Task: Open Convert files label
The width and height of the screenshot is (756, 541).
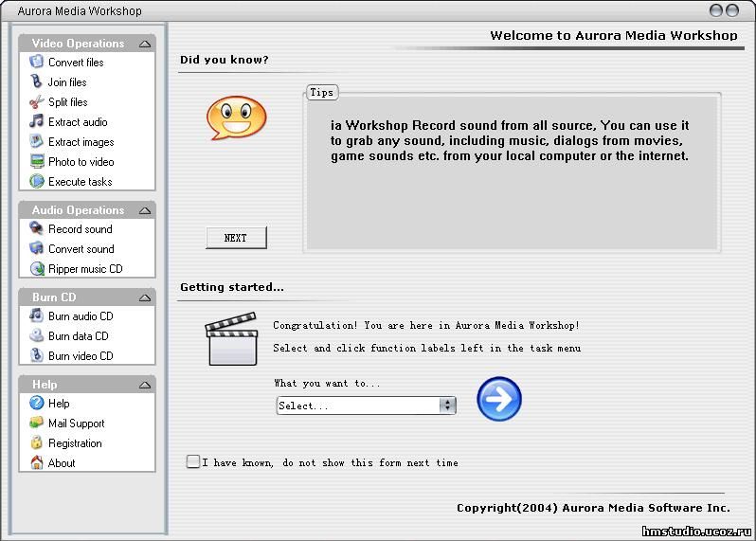Action: (x=76, y=63)
